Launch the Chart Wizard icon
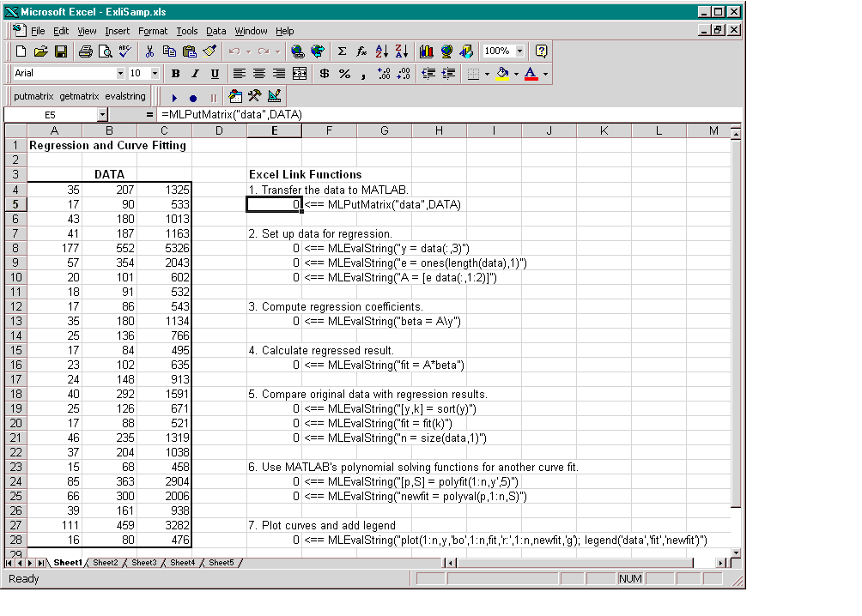 point(427,51)
